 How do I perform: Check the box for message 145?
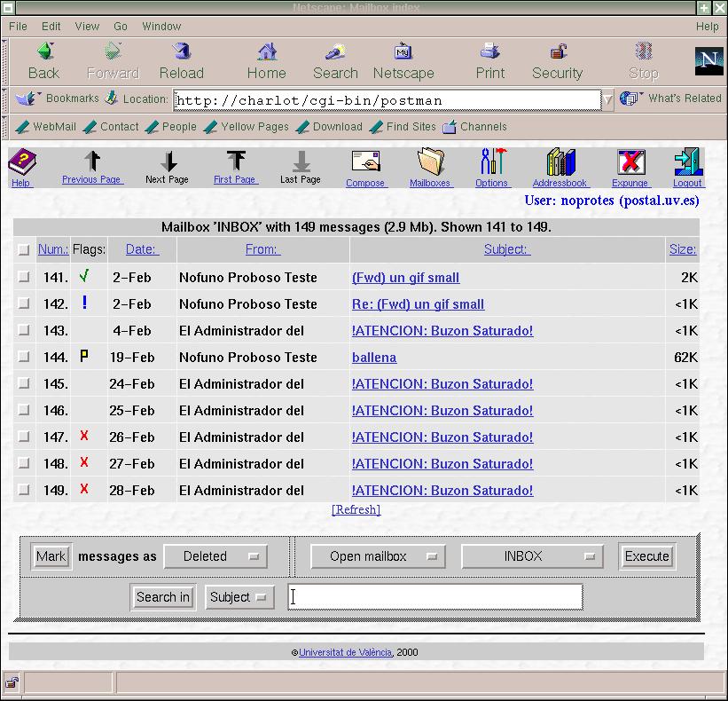tap(24, 383)
